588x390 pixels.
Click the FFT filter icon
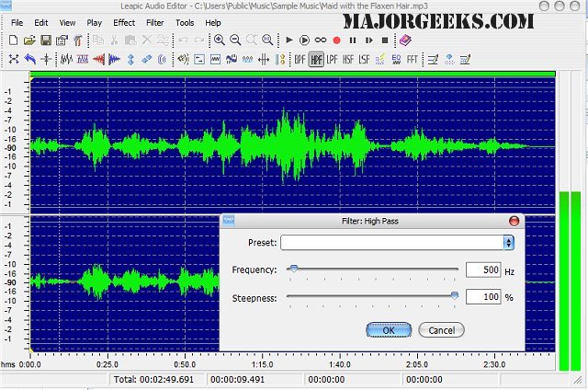click(x=413, y=59)
